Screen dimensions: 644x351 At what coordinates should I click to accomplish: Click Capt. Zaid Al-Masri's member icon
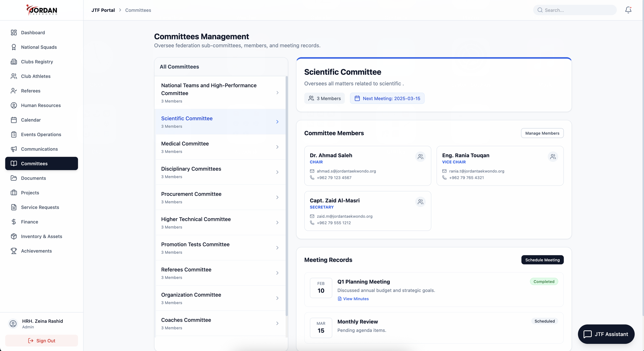tap(420, 202)
